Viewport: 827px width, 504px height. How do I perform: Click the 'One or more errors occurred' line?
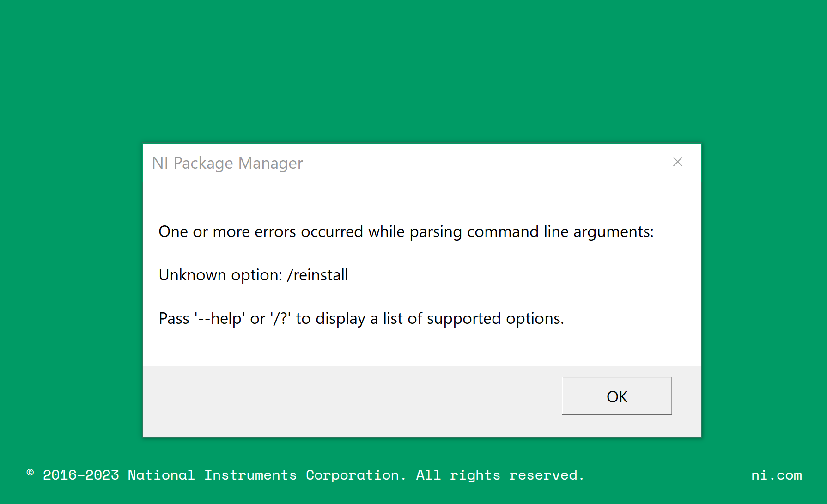(406, 231)
